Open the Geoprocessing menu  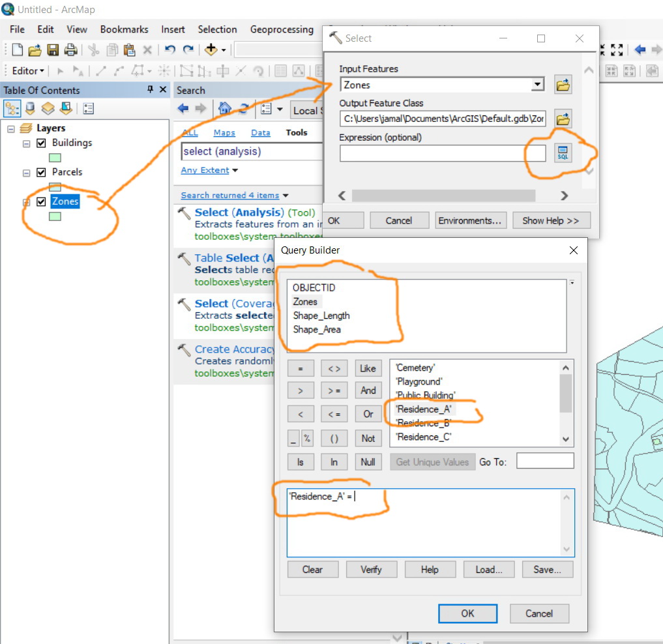point(282,29)
